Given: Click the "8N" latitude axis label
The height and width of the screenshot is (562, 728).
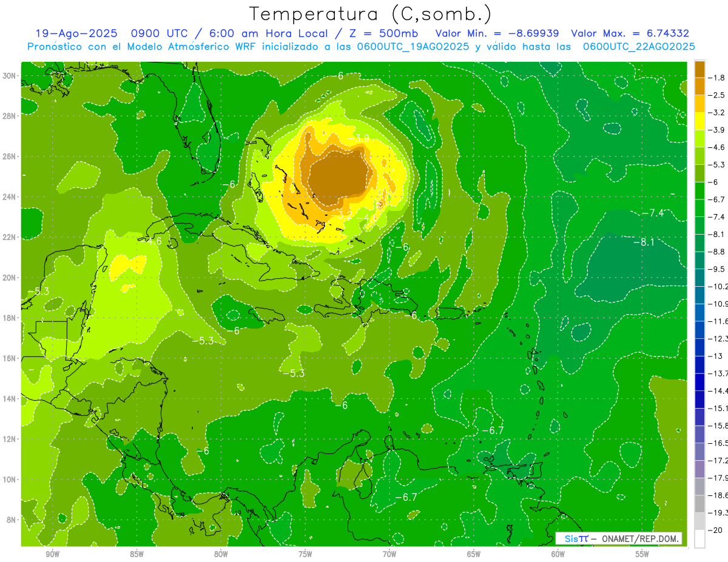Looking at the screenshot, I should 11,520.
